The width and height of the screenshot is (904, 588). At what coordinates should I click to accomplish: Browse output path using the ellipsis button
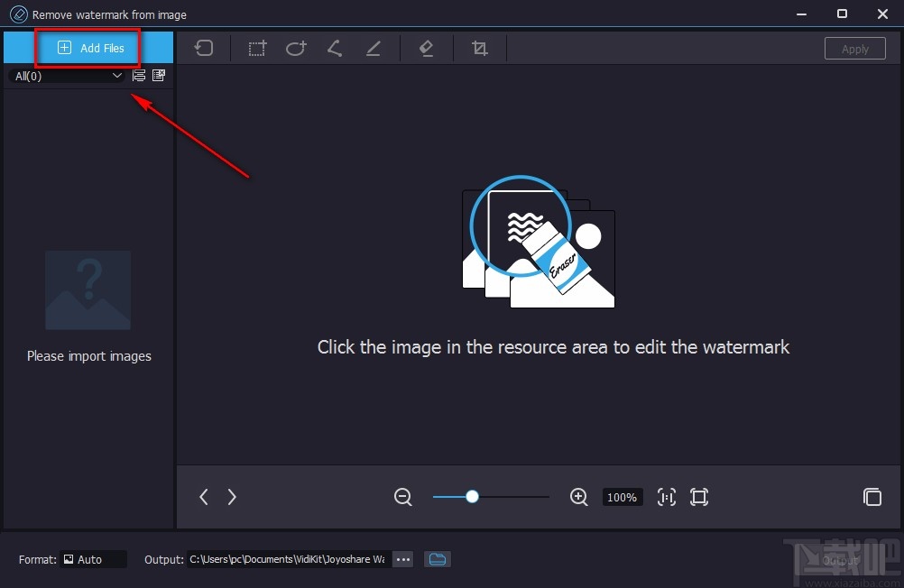(x=402, y=559)
